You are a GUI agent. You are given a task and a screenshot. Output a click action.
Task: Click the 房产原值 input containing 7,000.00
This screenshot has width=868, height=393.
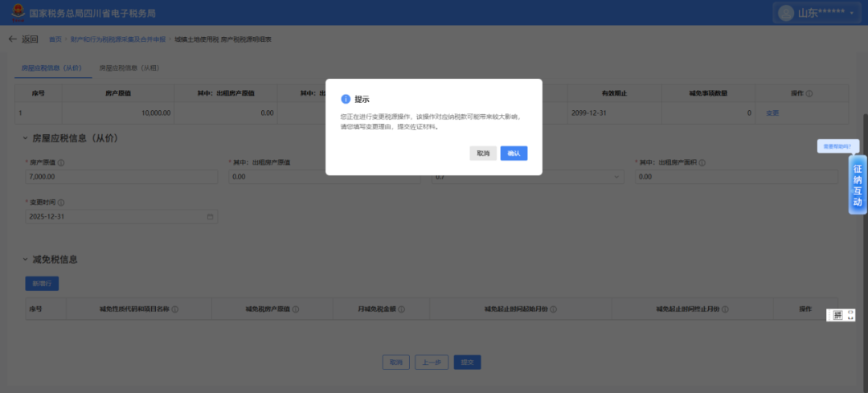pos(121,177)
